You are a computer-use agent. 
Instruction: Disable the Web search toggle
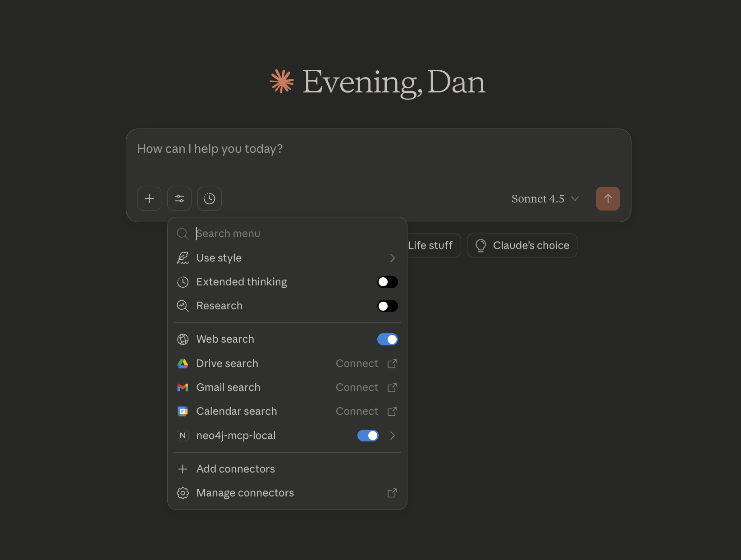click(387, 339)
